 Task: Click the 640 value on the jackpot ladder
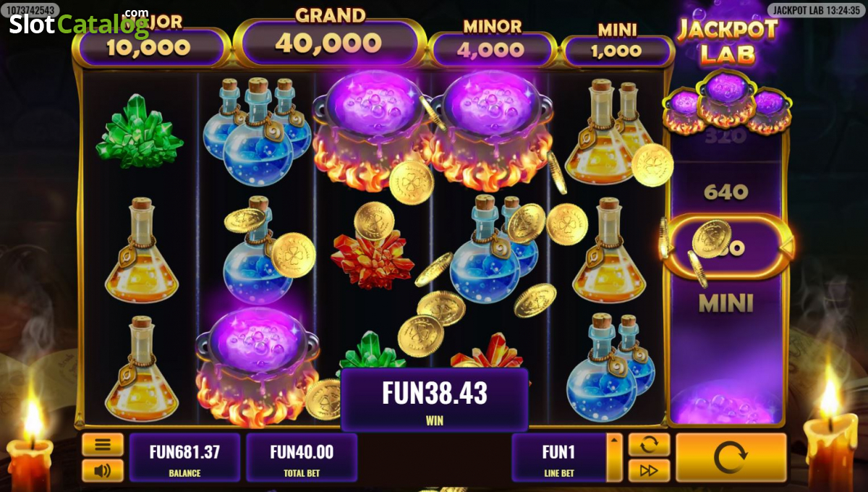726,192
